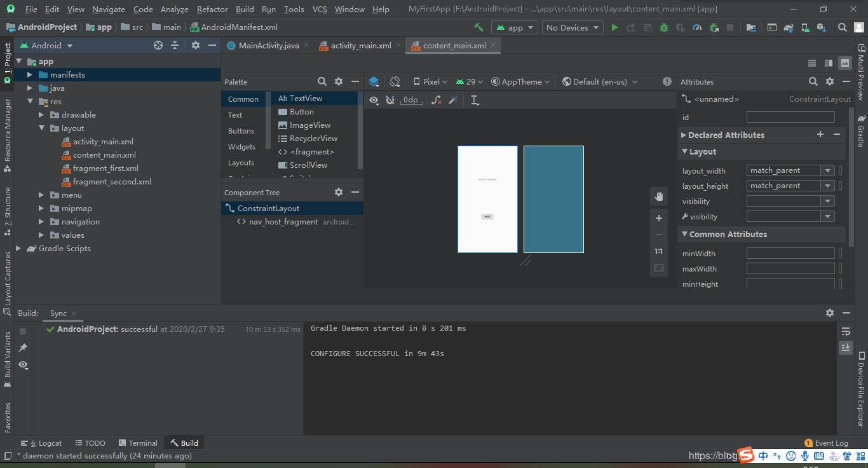Sync project with Gradle files
Screen dimensions: 868x468
pos(788,27)
